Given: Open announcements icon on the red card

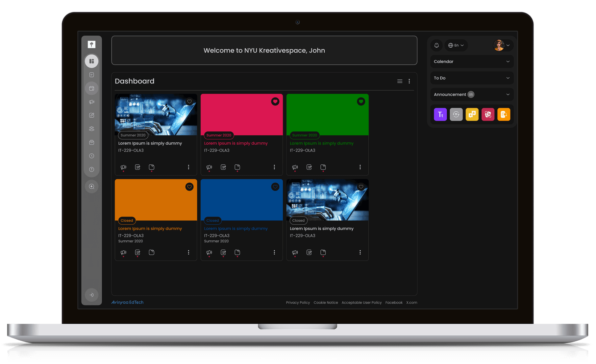Looking at the screenshot, I should click(x=209, y=167).
